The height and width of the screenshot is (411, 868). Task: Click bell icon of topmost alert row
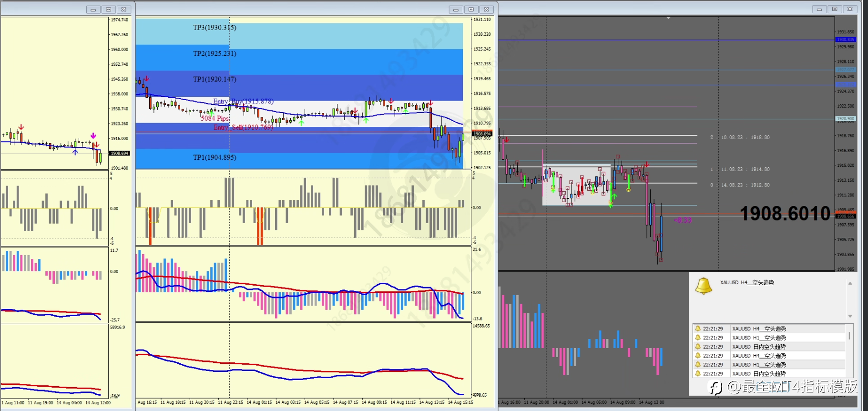[x=698, y=329]
